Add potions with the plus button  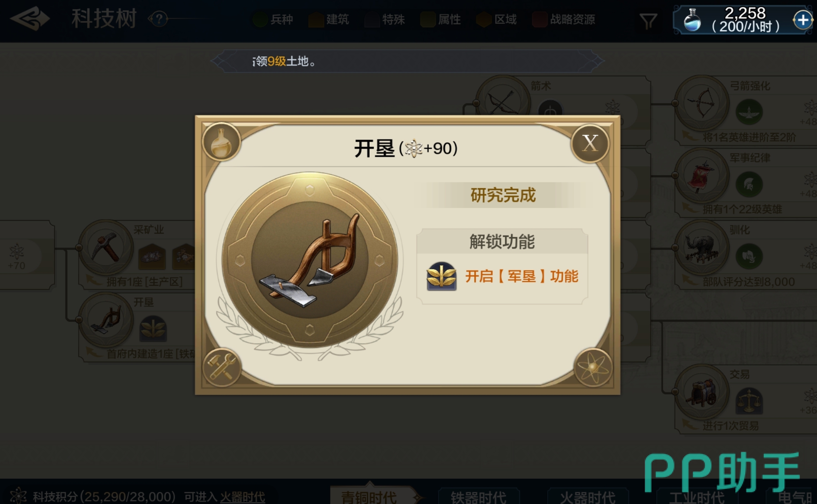(803, 20)
